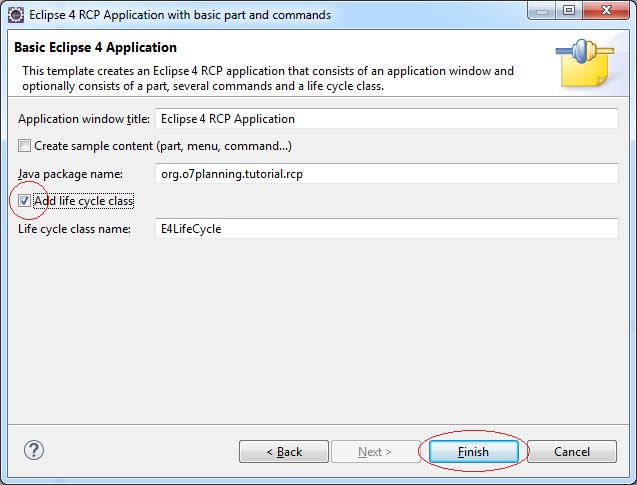Screen dimensions: 637x485
Task: Click the Finish button
Action: pos(474,452)
